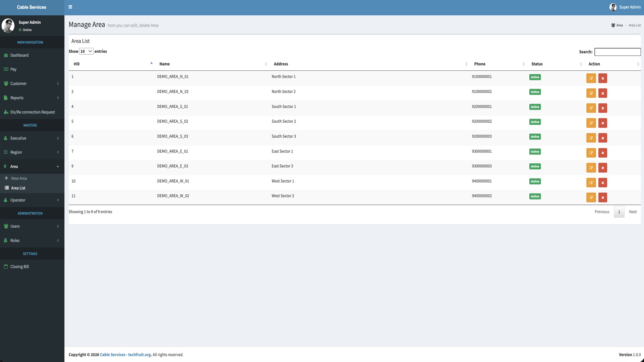Go to Previous page of table
The height and width of the screenshot is (362, 644).
[x=602, y=212]
